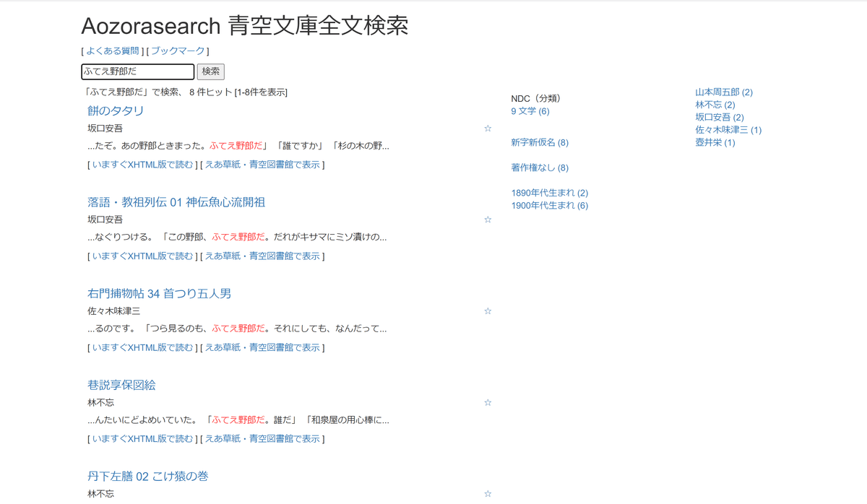The width and height of the screenshot is (867, 504).
Task: Click author 林不忘 under 巷説享保図絵
Action: 100,403
